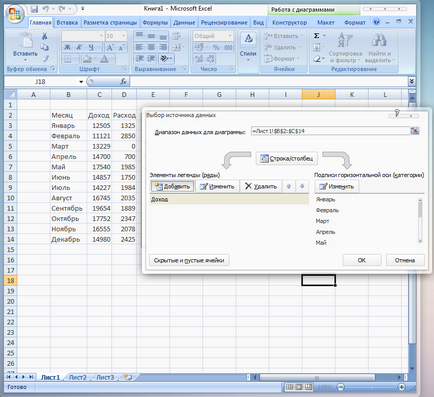Align text to the top of the cell
The height and width of the screenshot is (397, 434).
tap(139, 36)
